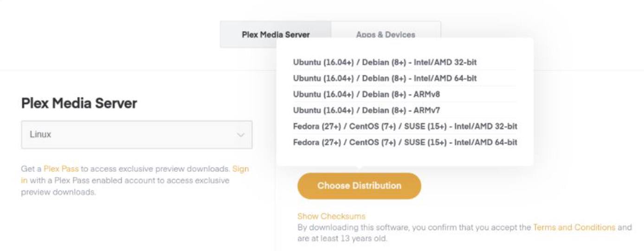Viewport: 644px width, 251px height.
Task: Click the Sign in link
Action: coord(240,169)
